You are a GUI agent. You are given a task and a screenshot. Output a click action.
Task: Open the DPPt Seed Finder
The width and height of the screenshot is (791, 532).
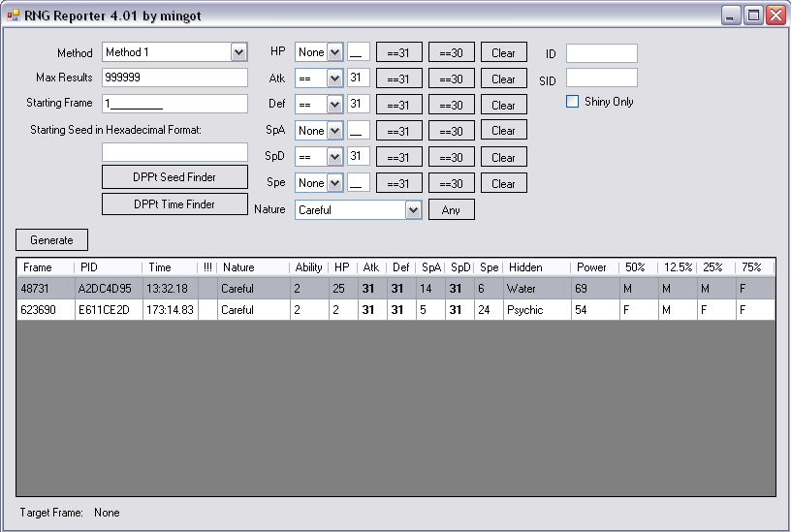click(174, 177)
